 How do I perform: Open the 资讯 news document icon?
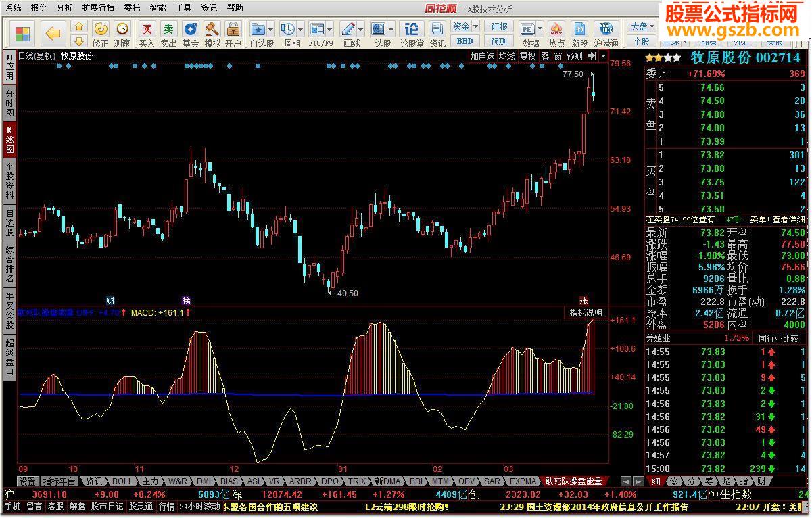437,34
